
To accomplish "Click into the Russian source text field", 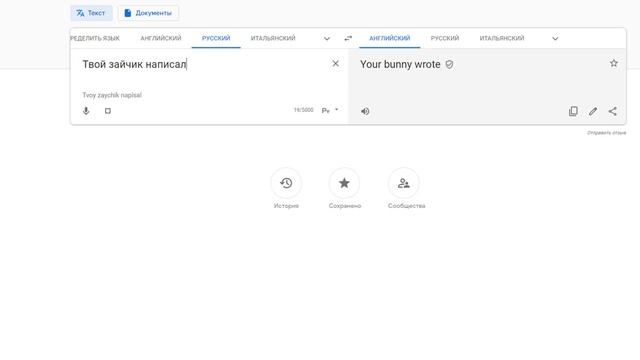I will click(x=202, y=64).
